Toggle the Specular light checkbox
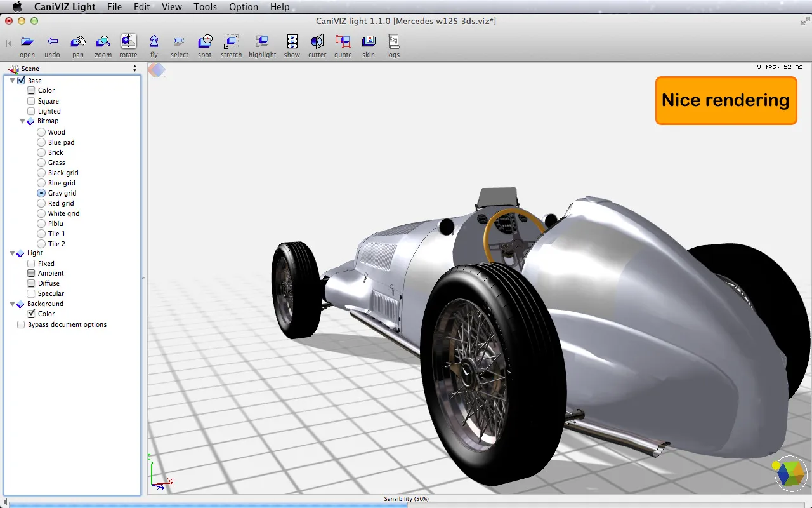812x508 pixels. 31,293
